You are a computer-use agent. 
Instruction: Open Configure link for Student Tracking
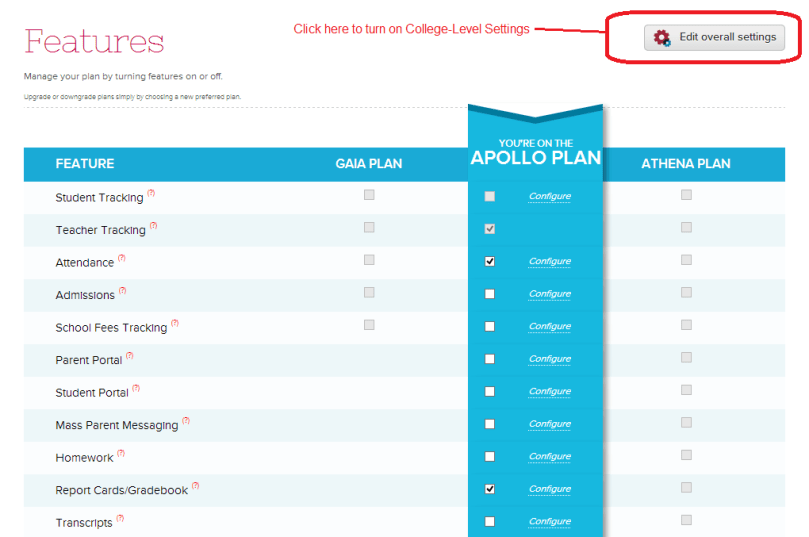point(550,196)
